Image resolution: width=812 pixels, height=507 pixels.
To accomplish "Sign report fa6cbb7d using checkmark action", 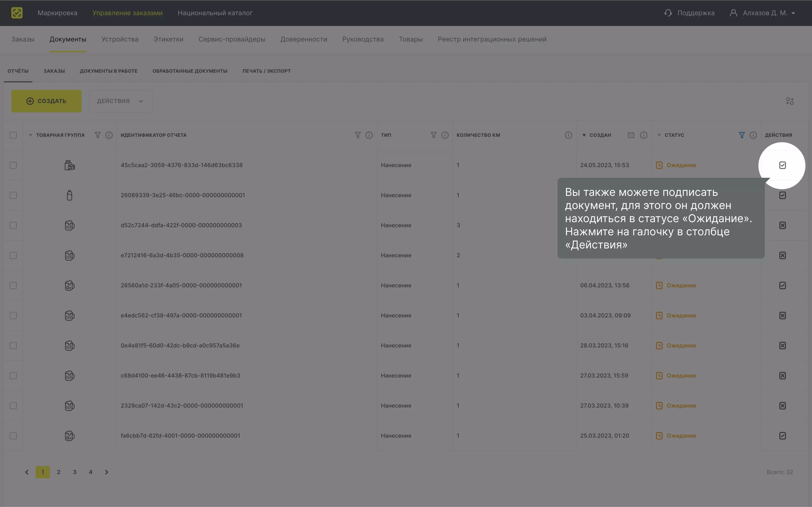I will [x=782, y=436].
